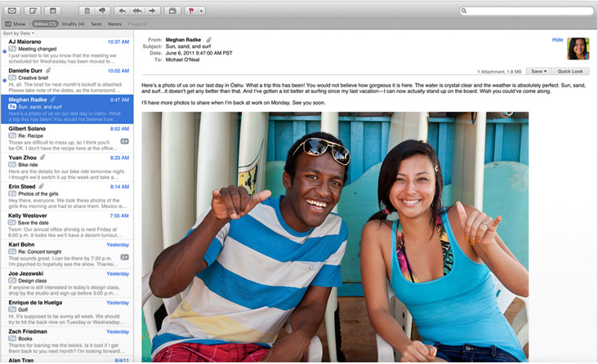598x364 pixels.
Task: Click the unread dot on Danielle Durr's email
Action: coord(5,80)
